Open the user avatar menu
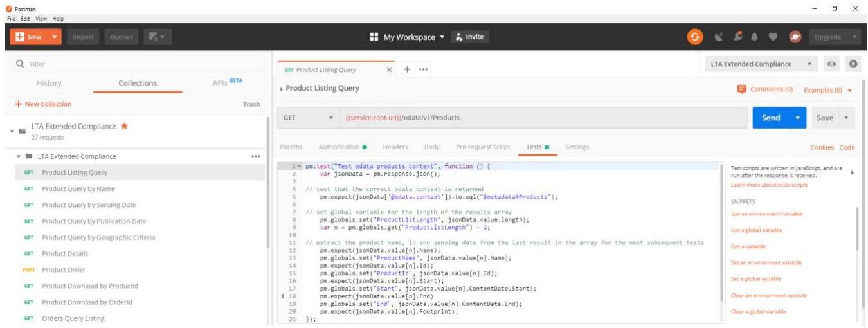 pos(794,37)
